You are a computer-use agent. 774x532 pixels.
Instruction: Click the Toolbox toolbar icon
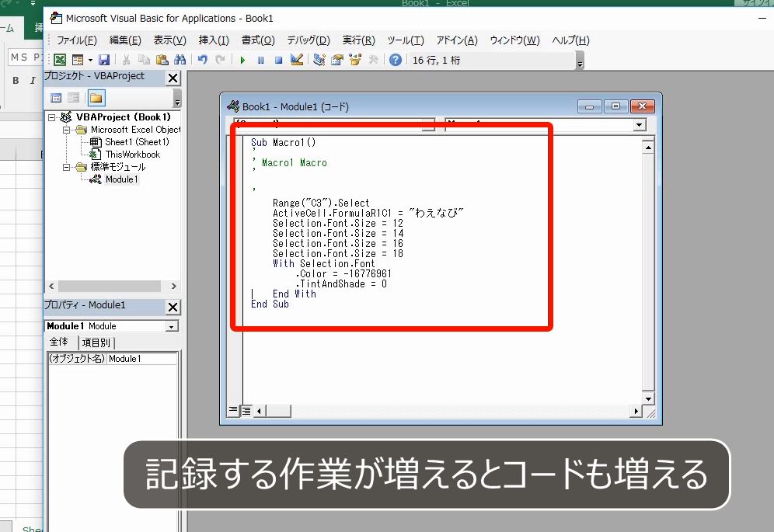[373, 61]
